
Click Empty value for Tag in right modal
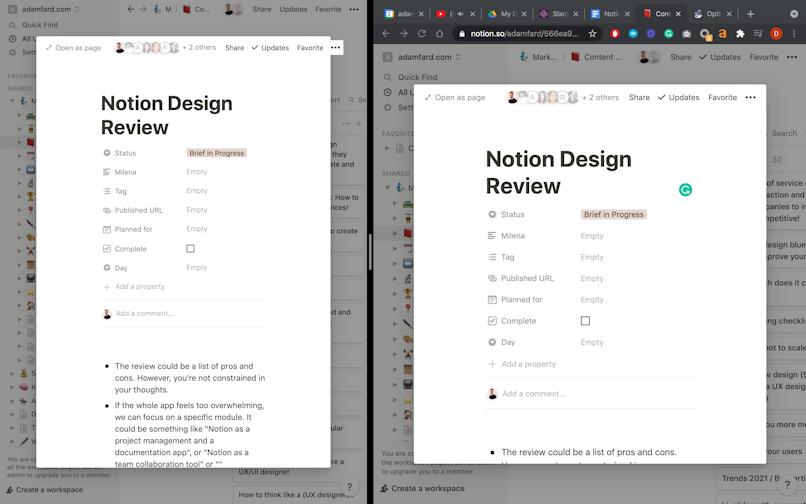coord(592,257)
